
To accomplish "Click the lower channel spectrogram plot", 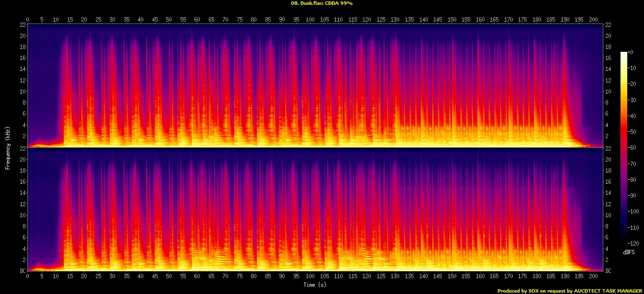I will [315, 210].
